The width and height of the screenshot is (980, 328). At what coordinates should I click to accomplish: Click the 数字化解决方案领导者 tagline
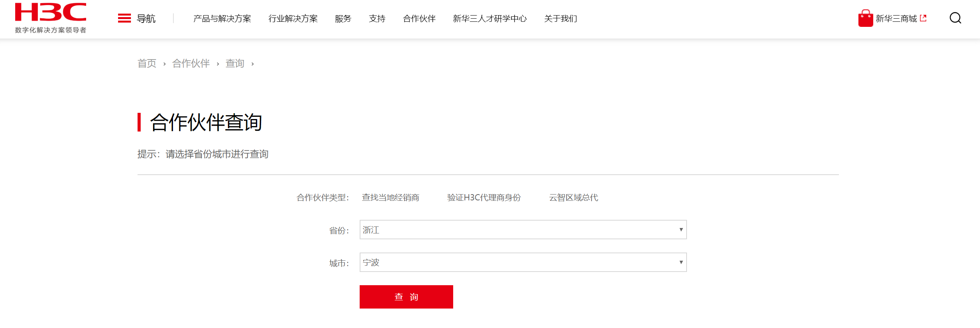[51, 30]
